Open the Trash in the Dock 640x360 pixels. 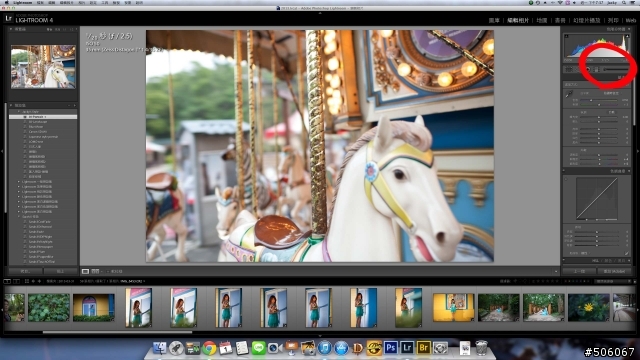(x=481, y=348)
